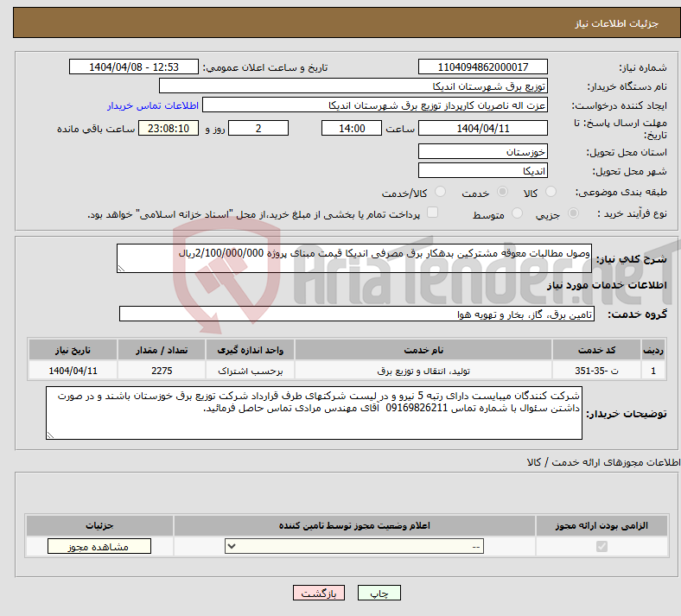681x616 pixels.
Task: Click unit cell برحسب اشتراک
Action: (x=250, y=371)
